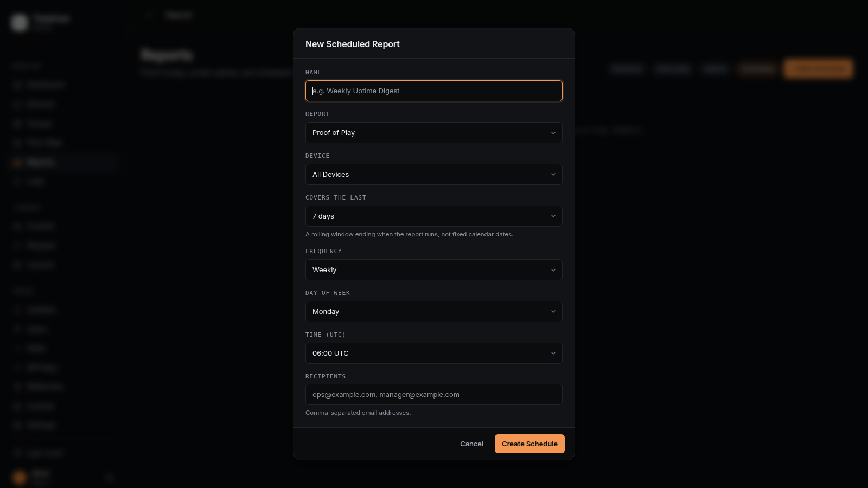Open the Frequency dropdown showing Weekly
Image resolution: width=868 pixels, height=488 pixels.
point(434,270)
